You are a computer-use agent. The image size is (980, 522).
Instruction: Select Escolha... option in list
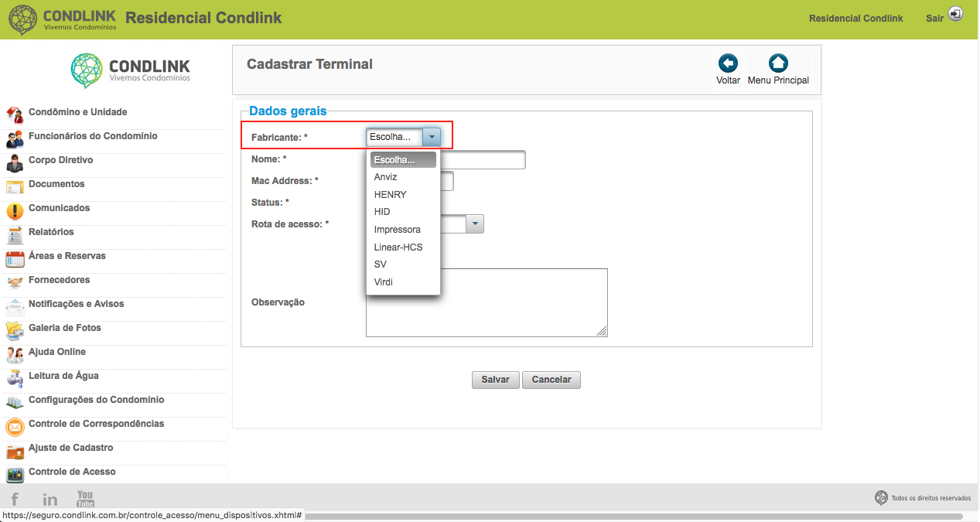click(403, 160)
